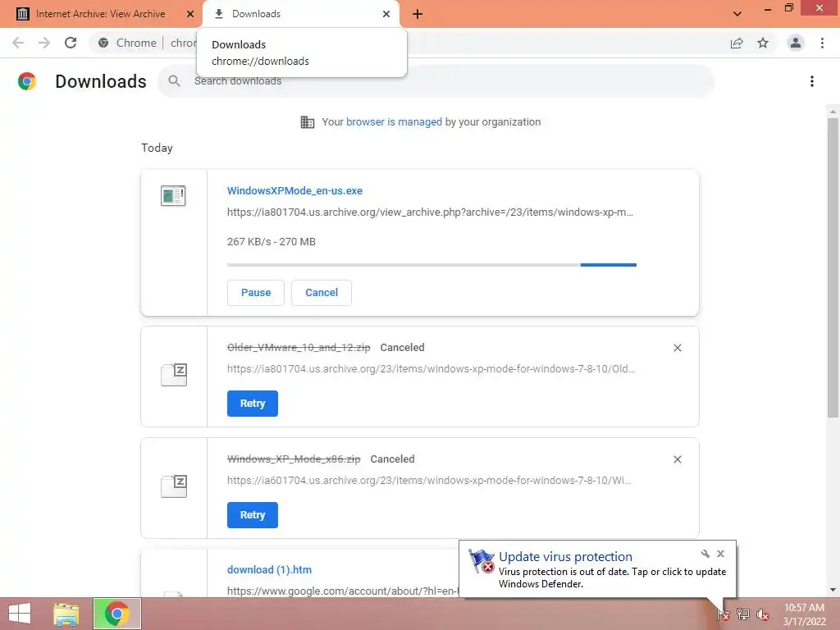Click the Windows_XP_Mode_x86.zip filename
Image resolution: width=840 pixels, height=630 pixels.
tap(294, 459)
